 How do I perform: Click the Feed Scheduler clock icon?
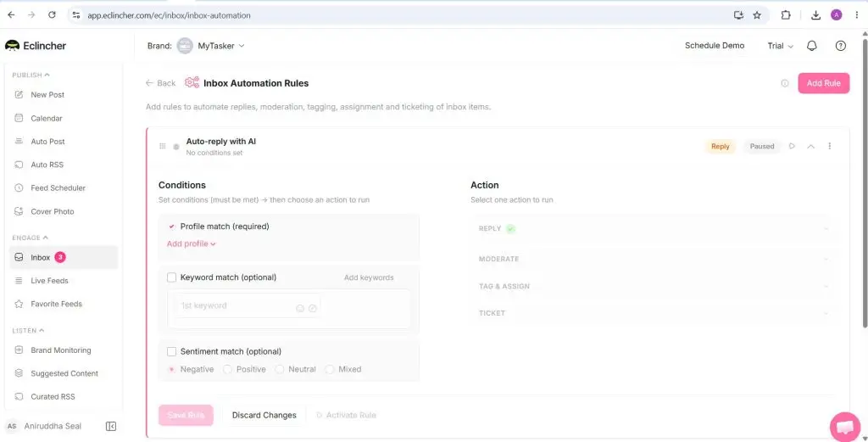point(19,187)
